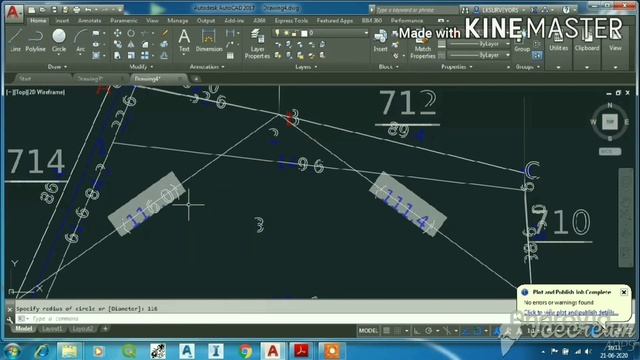The height and width of the screenshot is (360, 640).
Task: Open Layer Properties manager
Action: tap(257, 43)
